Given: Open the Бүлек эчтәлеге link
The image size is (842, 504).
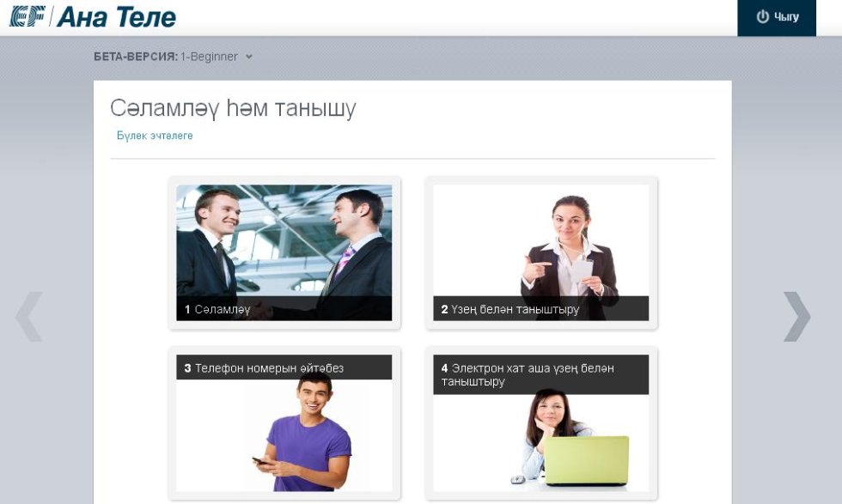Looking at the screenshot, I should 155,136.
